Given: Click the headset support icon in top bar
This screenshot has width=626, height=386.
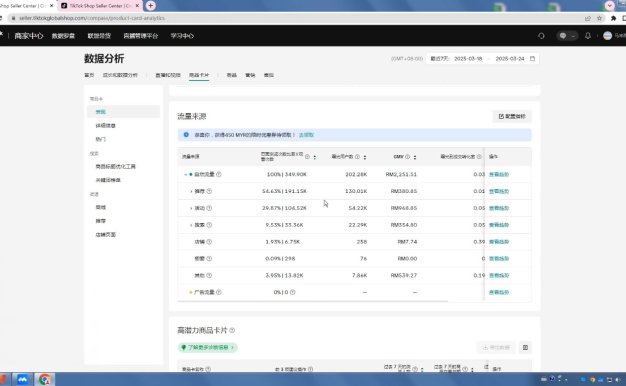Looking at the screenshot, I should [541, 36].
